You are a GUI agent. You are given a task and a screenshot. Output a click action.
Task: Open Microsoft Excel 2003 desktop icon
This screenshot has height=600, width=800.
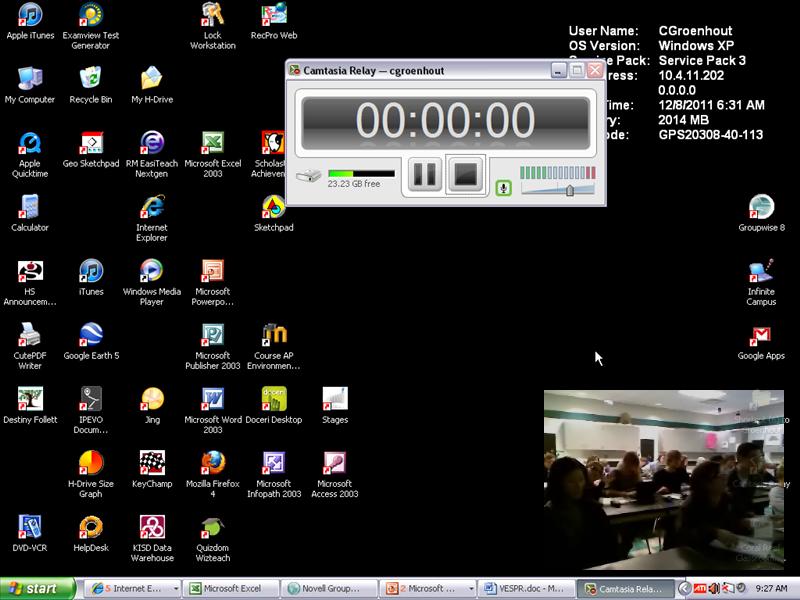coord(213,155)
